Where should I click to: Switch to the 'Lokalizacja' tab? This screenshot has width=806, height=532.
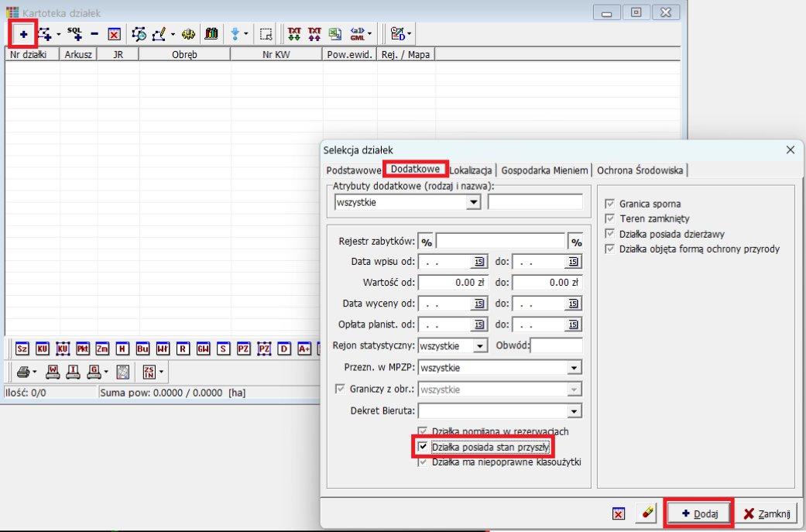coord(471,170)
